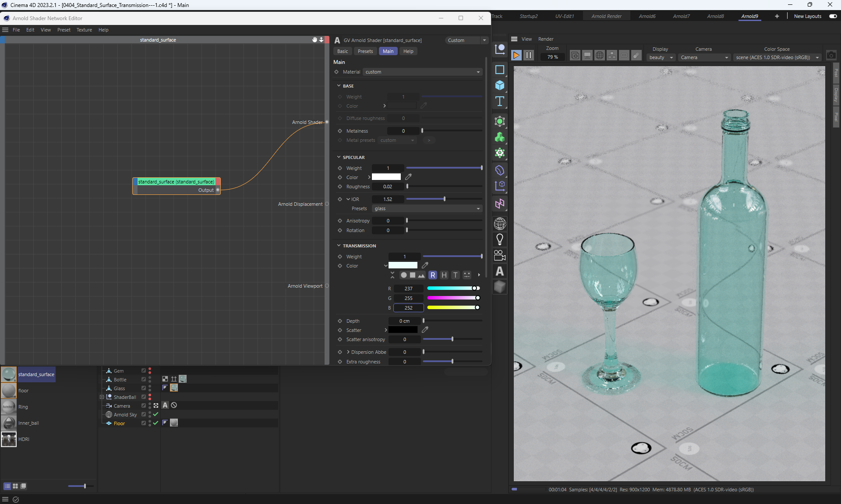
Task: Toggle the Arnold Sky enabled checkmark
Action: coord(155,414)
